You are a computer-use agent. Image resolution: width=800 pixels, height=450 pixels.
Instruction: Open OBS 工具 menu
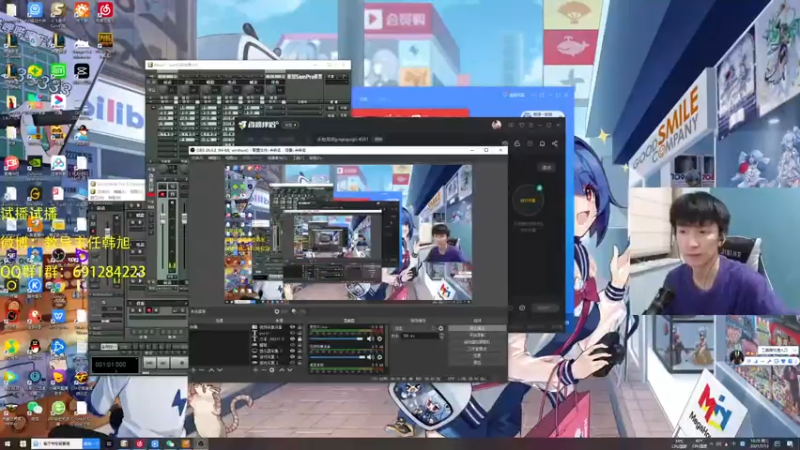click(x=298, y=158)
